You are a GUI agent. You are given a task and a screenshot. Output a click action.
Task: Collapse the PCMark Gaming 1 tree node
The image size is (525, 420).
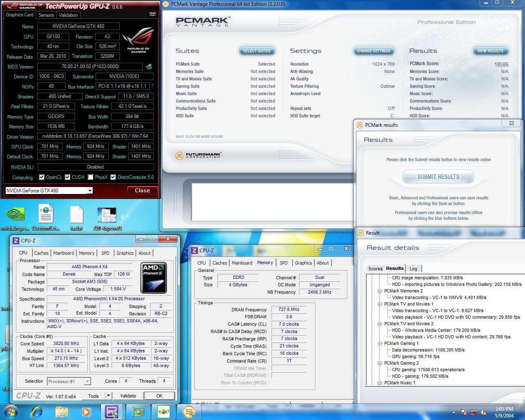pos(380,343)
